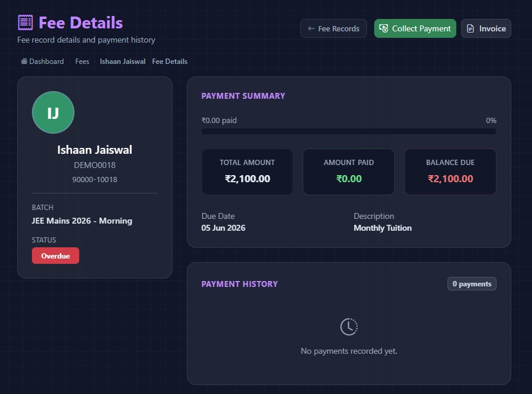Select phone number 90000-10018
532x394 pixels.
click(95, 180)
